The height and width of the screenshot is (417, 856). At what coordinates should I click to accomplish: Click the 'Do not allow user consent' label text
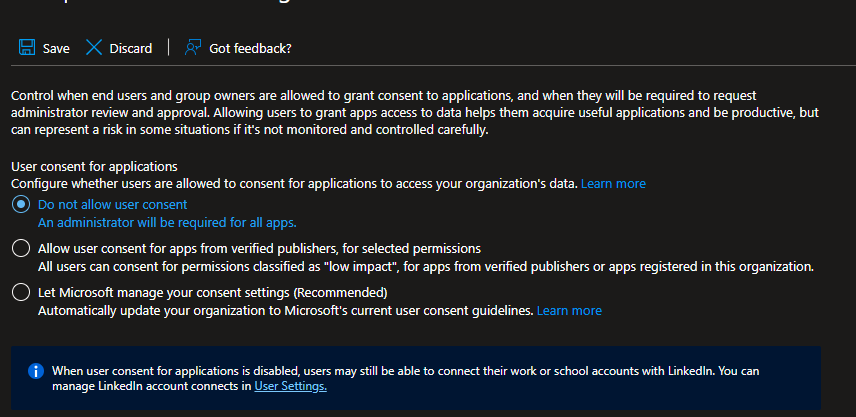112,205
